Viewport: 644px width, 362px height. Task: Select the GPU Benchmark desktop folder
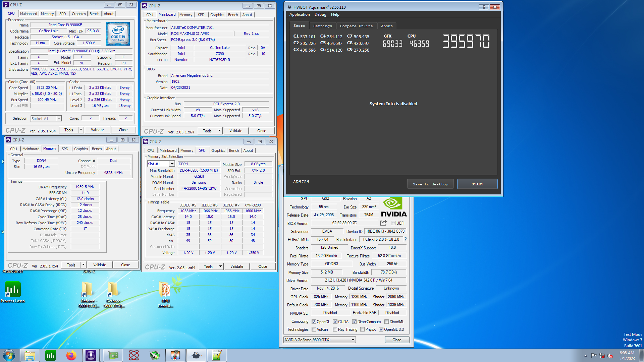click(x=165, y=294)
